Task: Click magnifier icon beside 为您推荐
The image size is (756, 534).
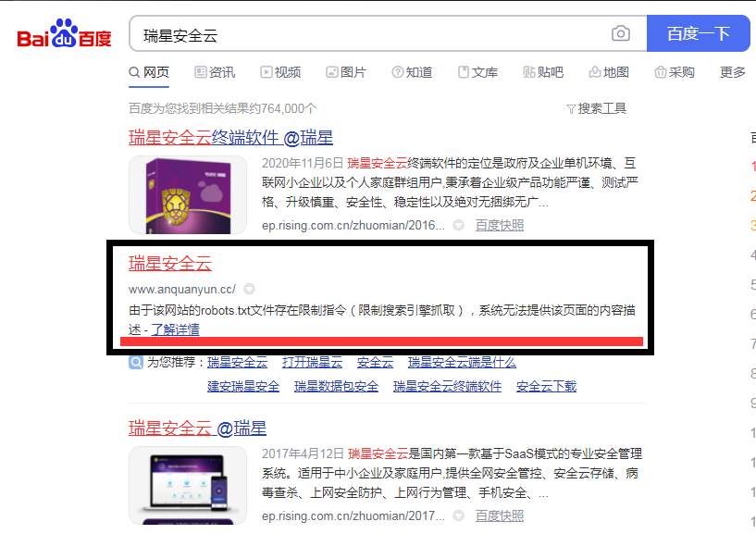Action: coord(136,362)
